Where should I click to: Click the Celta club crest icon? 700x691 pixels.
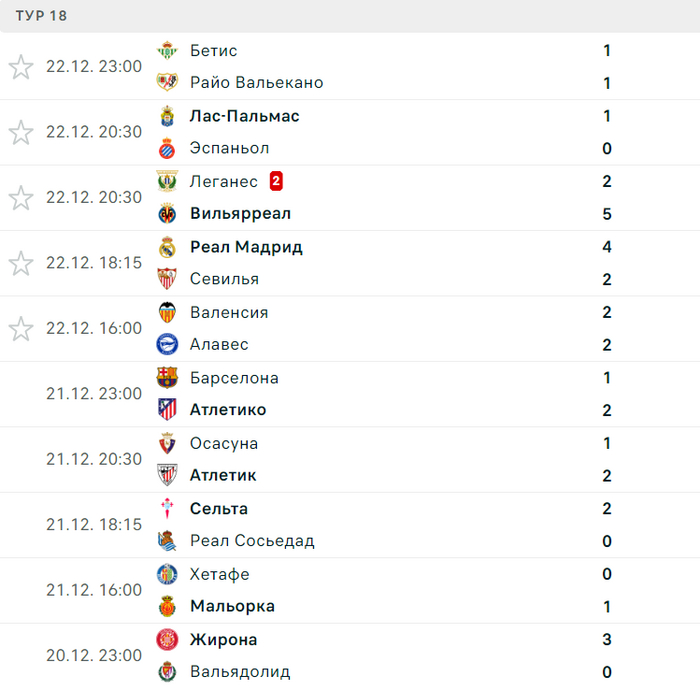coord(167,509)
